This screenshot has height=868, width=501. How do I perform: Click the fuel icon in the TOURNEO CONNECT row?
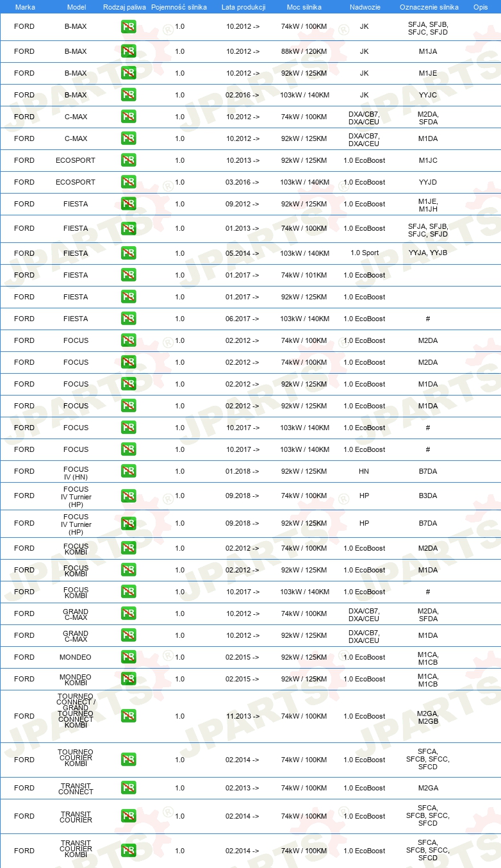click(x=129, y=716)
